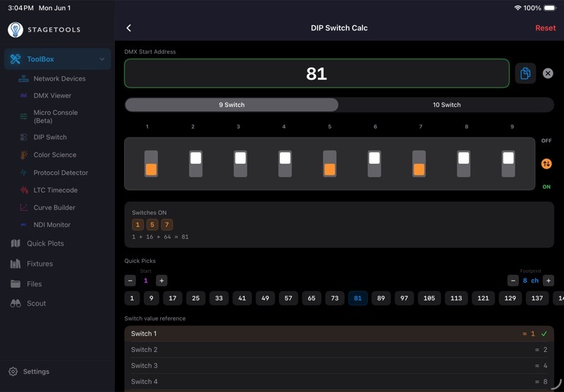Viewport: 564px width, 392px height.
Task: Decrease the Quick Picks start value
Action: click(x=130, y=281)
